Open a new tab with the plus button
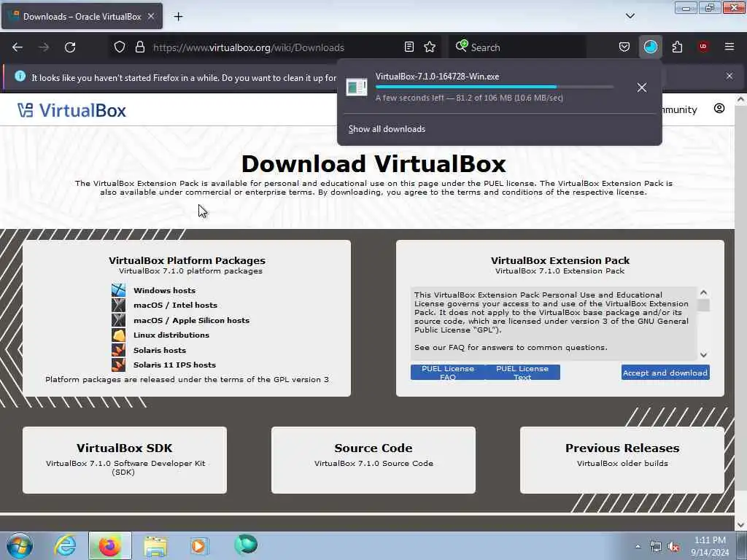The height and width of the screenshot is (560, 747). tap(178, 17)
